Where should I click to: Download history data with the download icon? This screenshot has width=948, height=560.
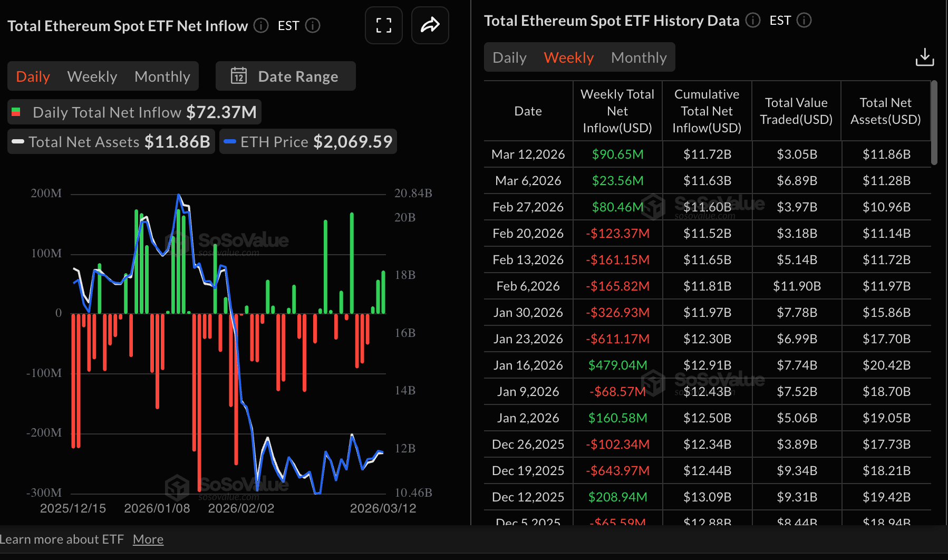925,57
